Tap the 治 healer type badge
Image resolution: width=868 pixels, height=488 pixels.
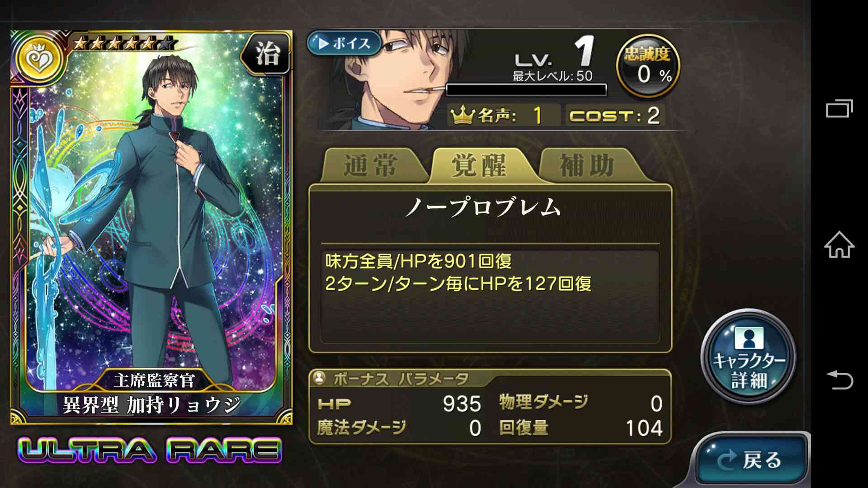pyautogui.click(x=267, y=55)
